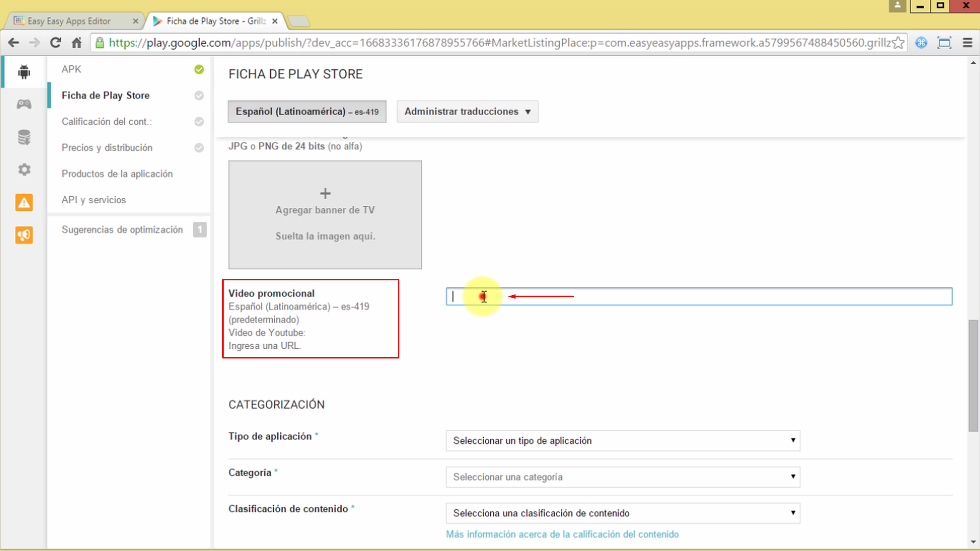Screen dimensions: 980x551
Task: Click the Precios y distribución checkmark
Action: [x=199, y=148]
